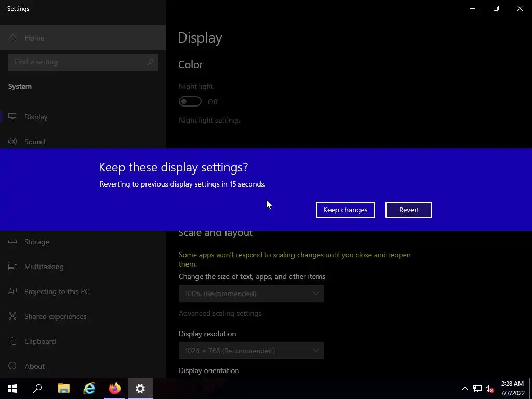
Task: Open the 1024 × 768 resolution dropdown
Action: pyautogui.click(x=251, y=351)
